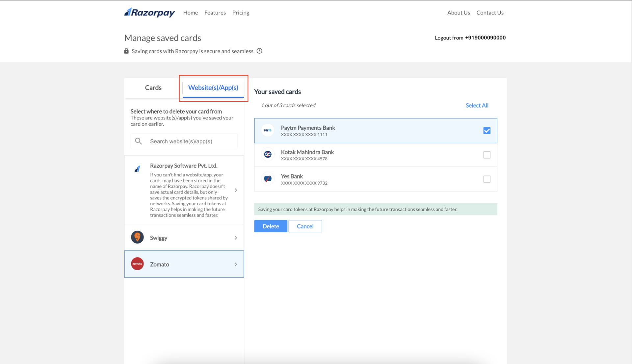The width and height of the screenshot is (632, 364).
Task: Click the Paytm Payments Bank card name
Action: click(308, 128)
